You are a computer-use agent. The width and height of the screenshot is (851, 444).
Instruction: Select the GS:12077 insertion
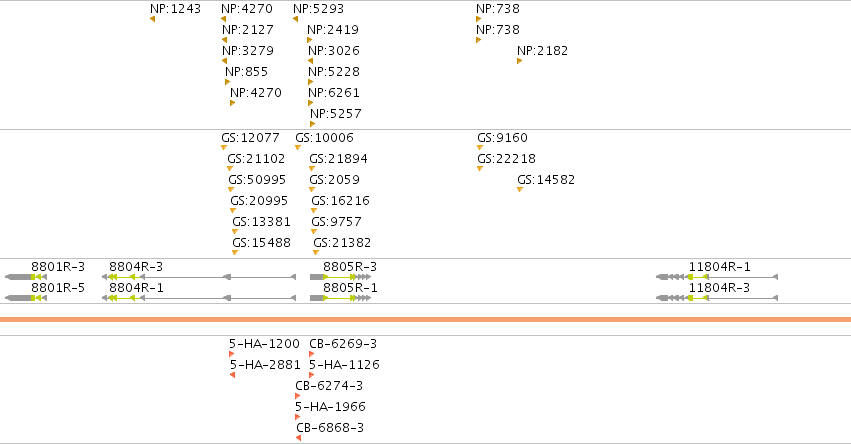(x=224, y=148)
